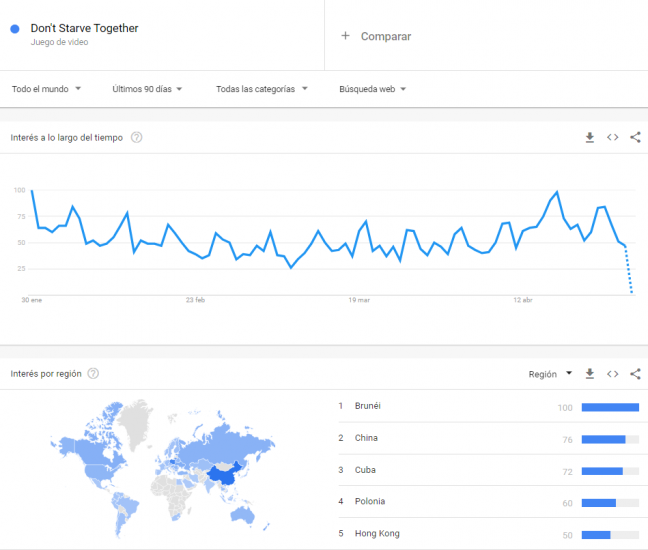This screenshot has width=648, height=550.
Task: Download the interest by region data
Action: pos(590,374)
